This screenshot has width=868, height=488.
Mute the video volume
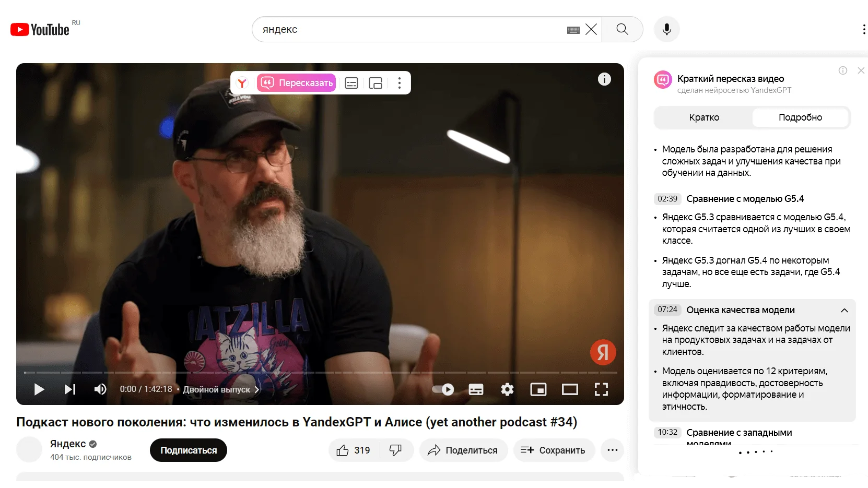[100, 389]
